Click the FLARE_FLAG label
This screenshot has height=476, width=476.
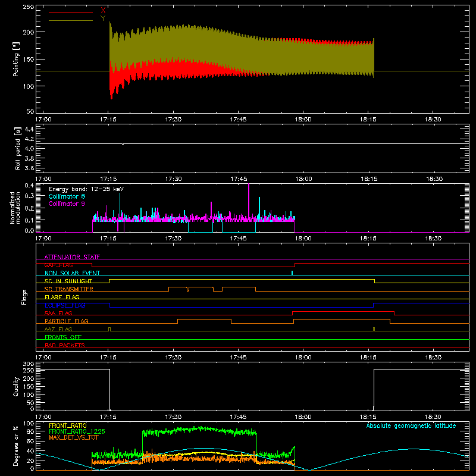click(x=62, y=297)
